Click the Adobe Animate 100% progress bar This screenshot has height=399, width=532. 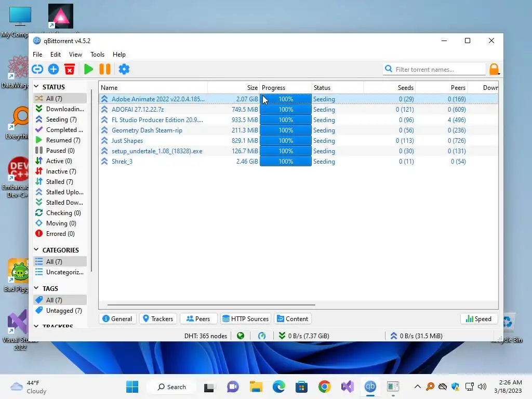point(285,99)
